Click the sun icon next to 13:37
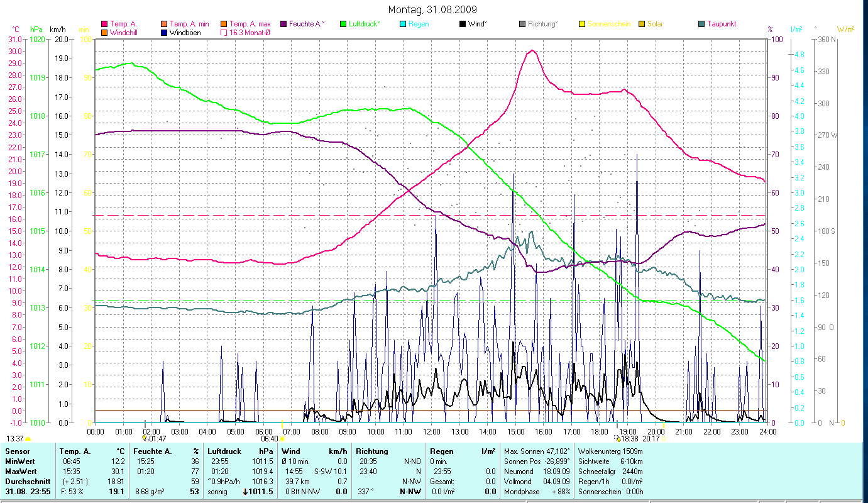Screen dimensions: 868x503 28,439
